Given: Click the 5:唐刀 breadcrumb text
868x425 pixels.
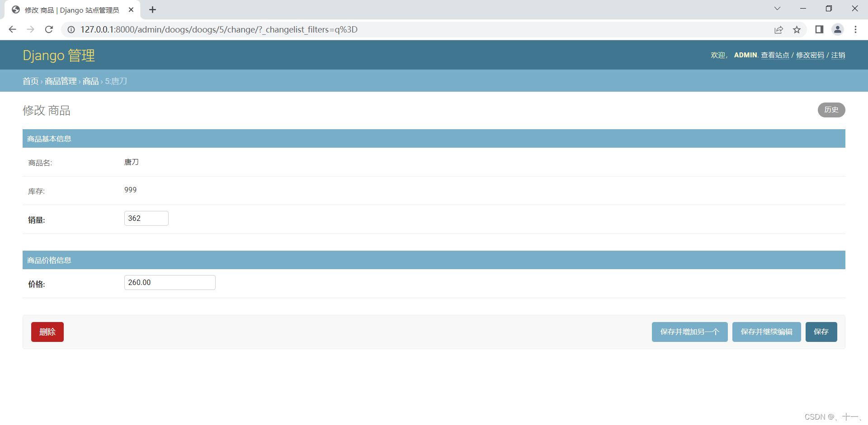Looking at the screenshot, I should (116, 81).
